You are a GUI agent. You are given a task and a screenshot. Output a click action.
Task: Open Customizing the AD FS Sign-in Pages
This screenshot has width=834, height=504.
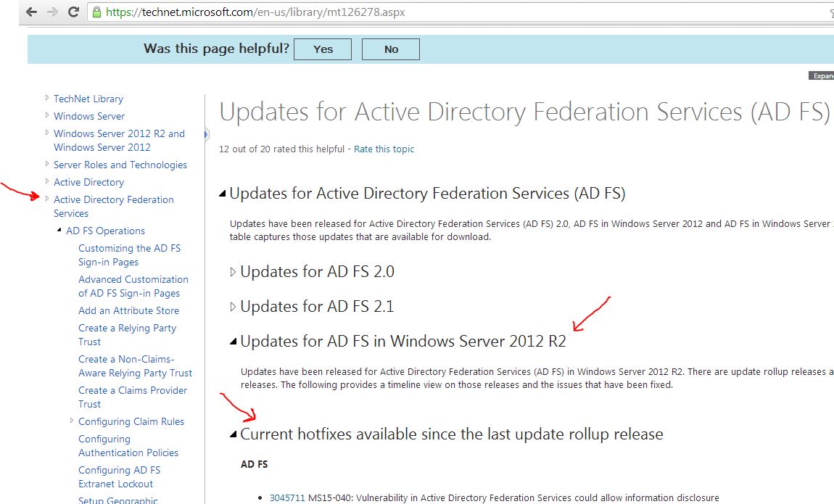129,255
